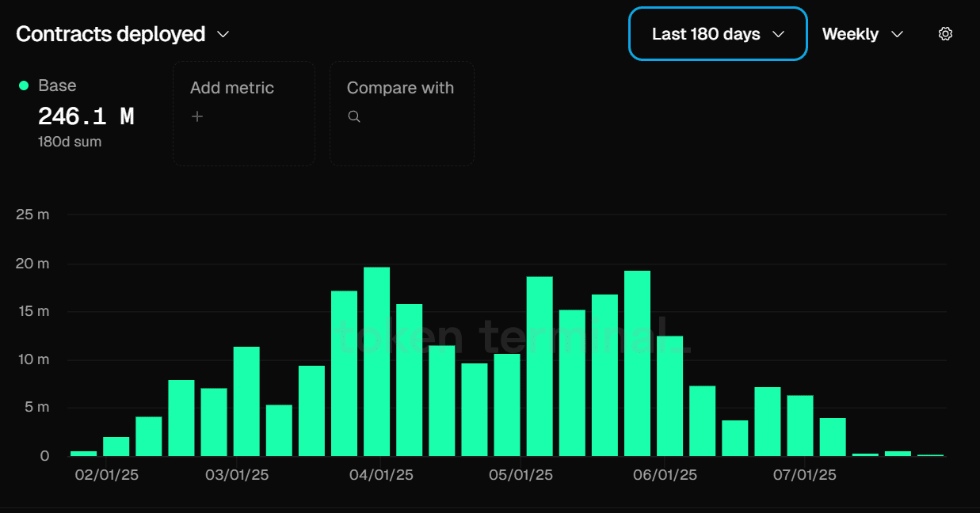
Task: Select the 07/01/25 x-axis date label
Action: click(804, 476)
